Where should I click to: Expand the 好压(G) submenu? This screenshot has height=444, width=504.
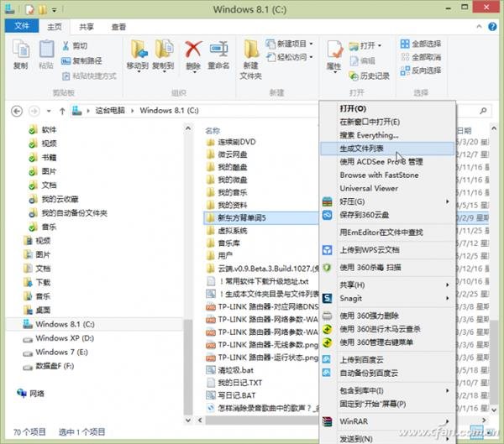click(x=387, y=201)
